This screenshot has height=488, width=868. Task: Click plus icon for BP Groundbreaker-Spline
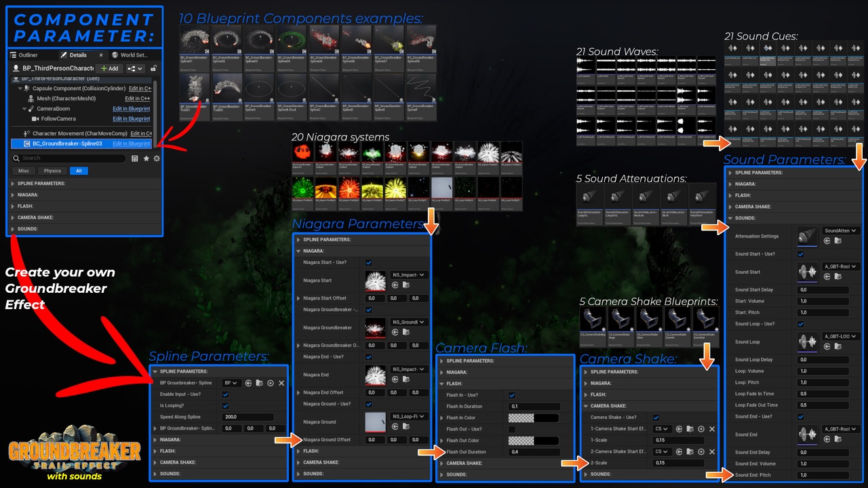270,383
